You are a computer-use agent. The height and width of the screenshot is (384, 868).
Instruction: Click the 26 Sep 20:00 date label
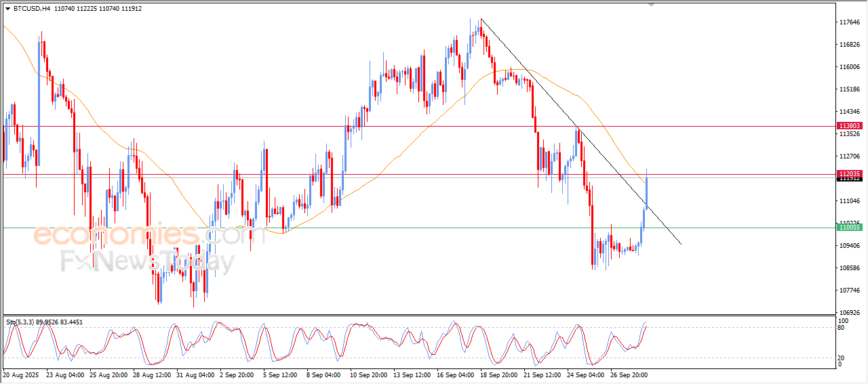coord(631,375)
